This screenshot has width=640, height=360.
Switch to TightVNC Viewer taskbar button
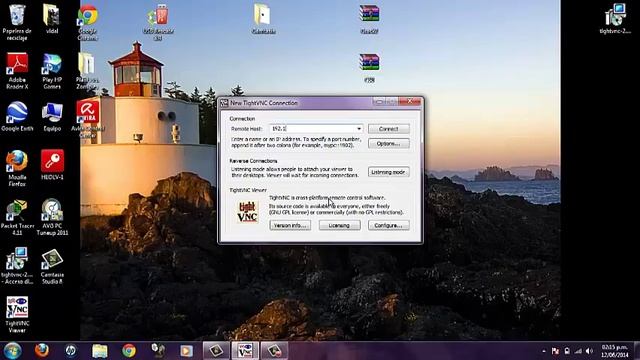tap(245, 351)
